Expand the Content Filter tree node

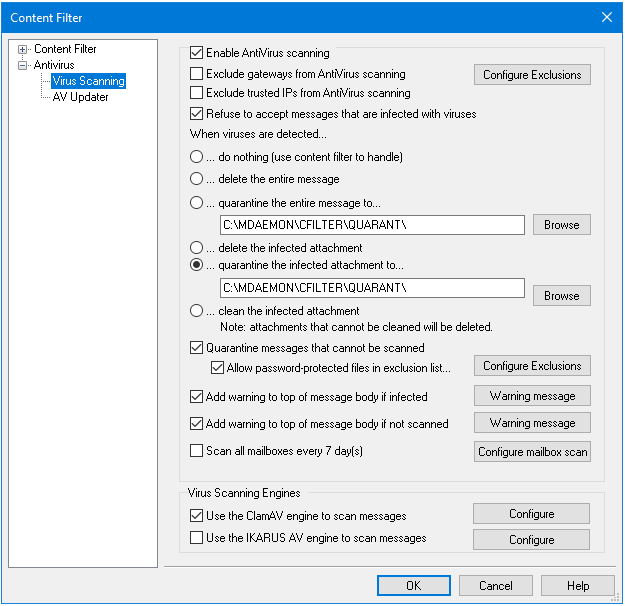pos(23,49)
